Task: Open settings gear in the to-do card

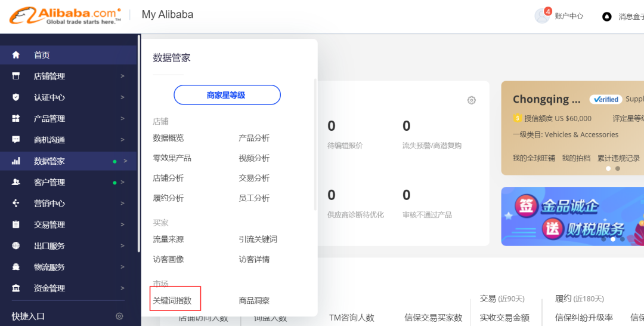Action: coord(472,100)
